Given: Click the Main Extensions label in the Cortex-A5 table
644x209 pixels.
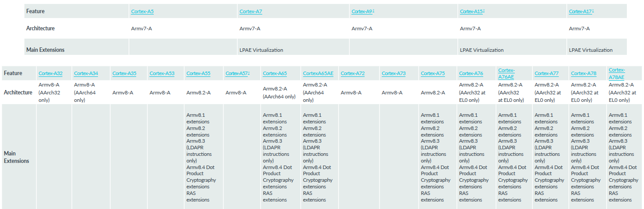Looking at the screenshot, I should click(x=45, y=50).
